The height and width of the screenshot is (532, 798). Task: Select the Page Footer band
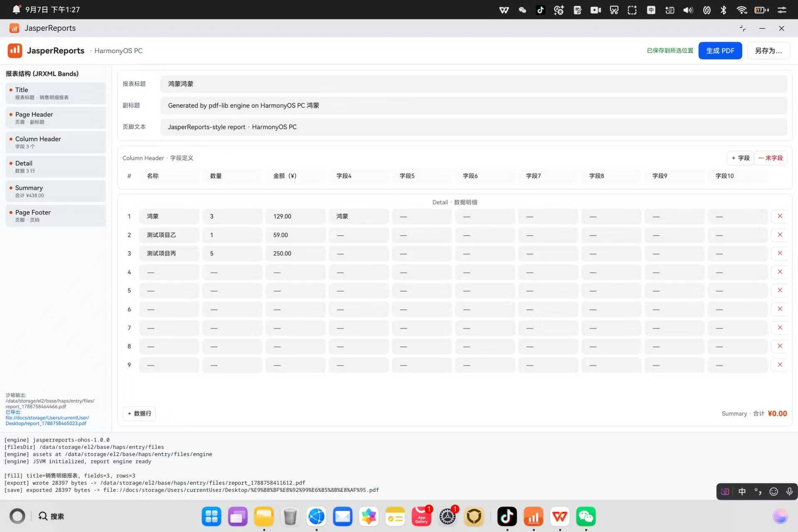[56, 216]
